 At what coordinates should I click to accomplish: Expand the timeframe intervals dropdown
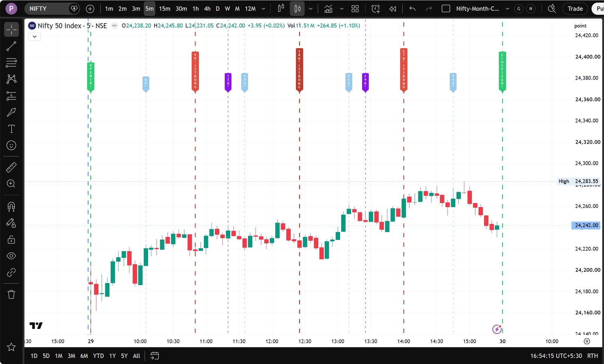click(x=263, y=9)
